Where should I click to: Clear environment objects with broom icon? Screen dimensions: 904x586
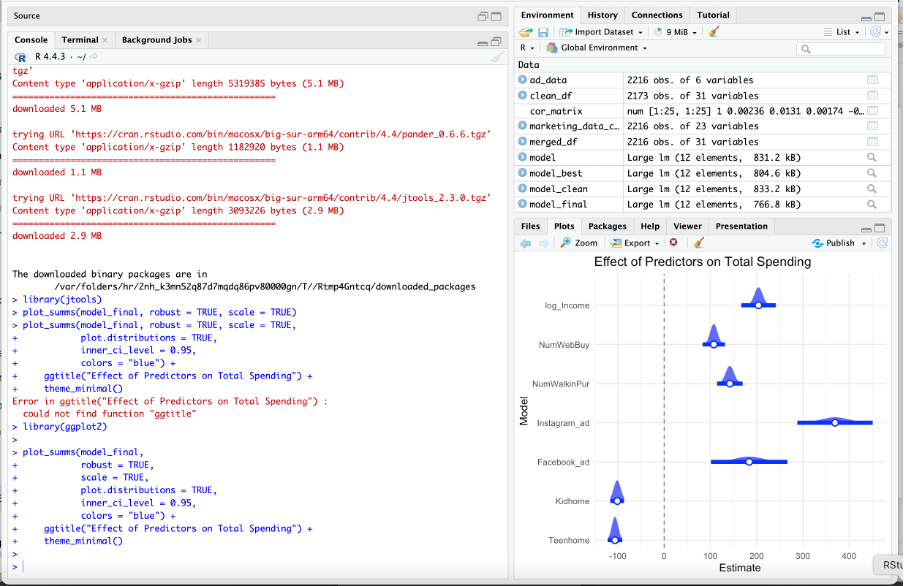click(714, 32)
